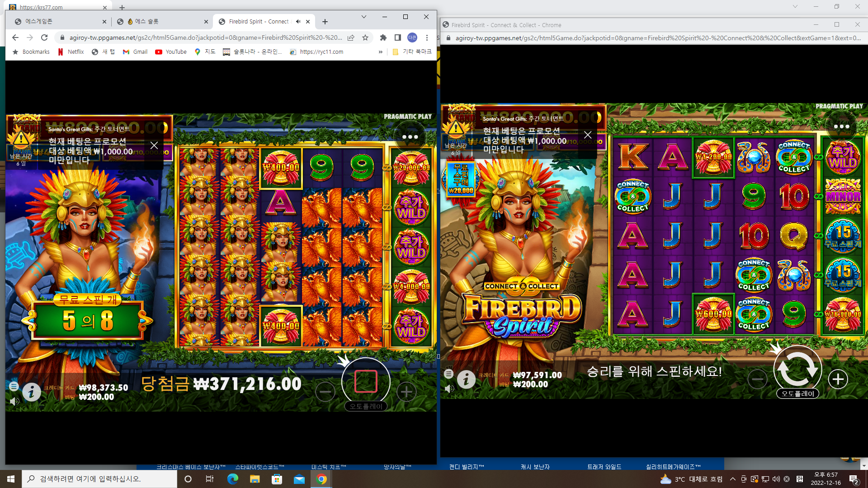868x488 pixels.
Task: Open the Extensions puzzle icon
Action: click(x=383, y=38)
